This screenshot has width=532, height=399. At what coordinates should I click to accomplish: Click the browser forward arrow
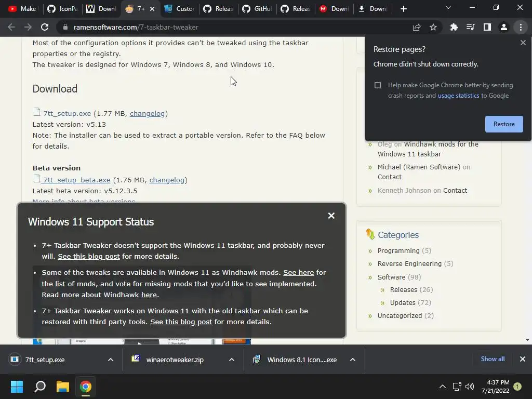coord(28,27)
